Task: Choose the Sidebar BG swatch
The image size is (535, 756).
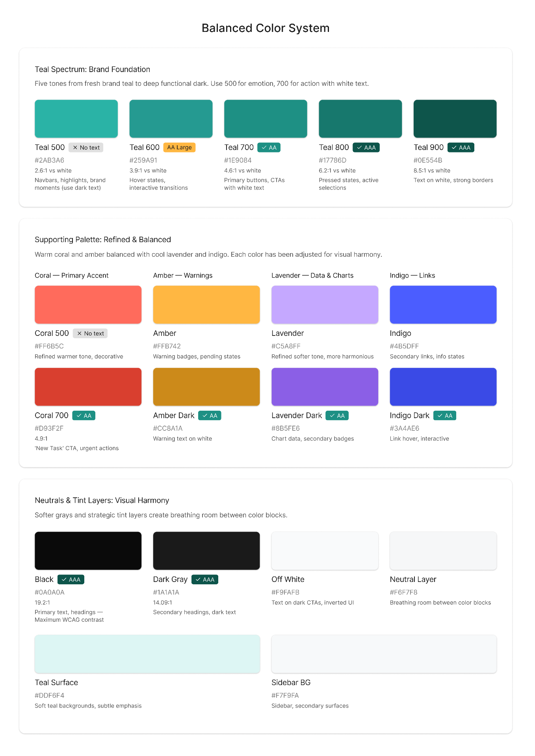Action: tap(384, 654)
